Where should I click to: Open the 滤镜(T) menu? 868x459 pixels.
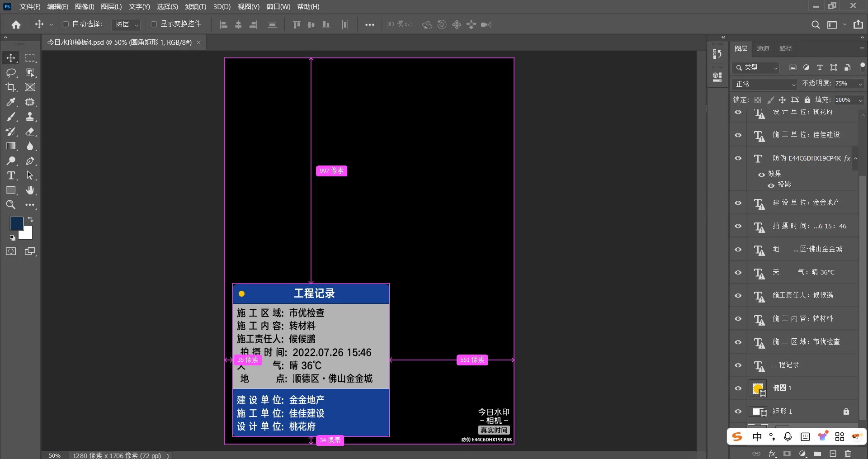pyautogui.click(x=195, y=7)
